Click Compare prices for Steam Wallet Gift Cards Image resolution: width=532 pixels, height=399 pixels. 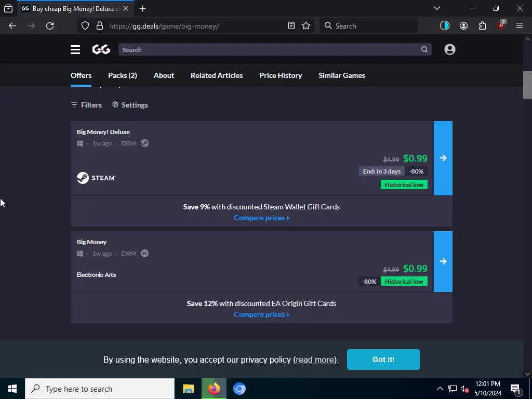coord(262,218)
